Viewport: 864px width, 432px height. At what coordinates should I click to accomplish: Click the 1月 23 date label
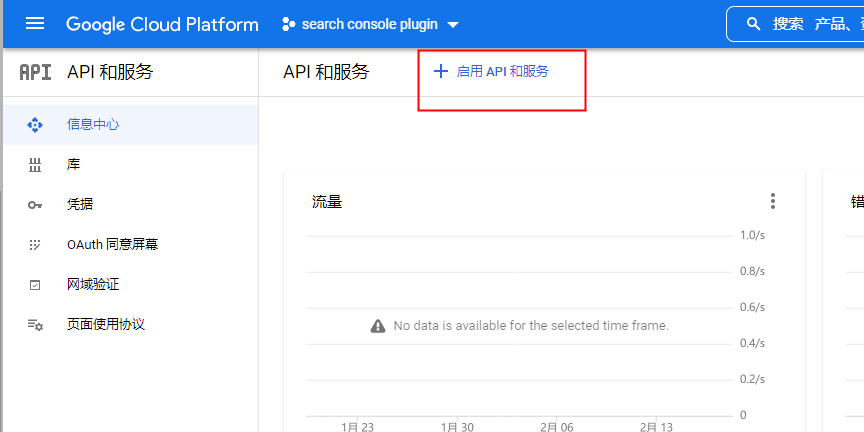tap(357, 426)
